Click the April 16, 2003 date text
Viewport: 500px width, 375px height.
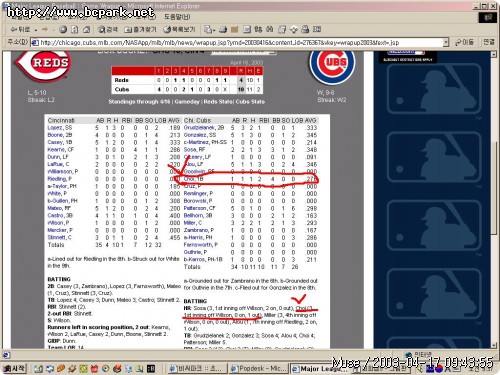tap(246, 62)
